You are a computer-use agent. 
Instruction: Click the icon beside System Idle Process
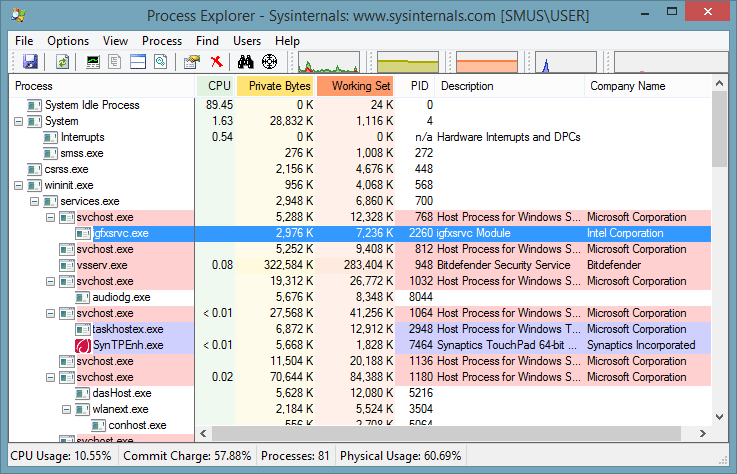[34, 105]
